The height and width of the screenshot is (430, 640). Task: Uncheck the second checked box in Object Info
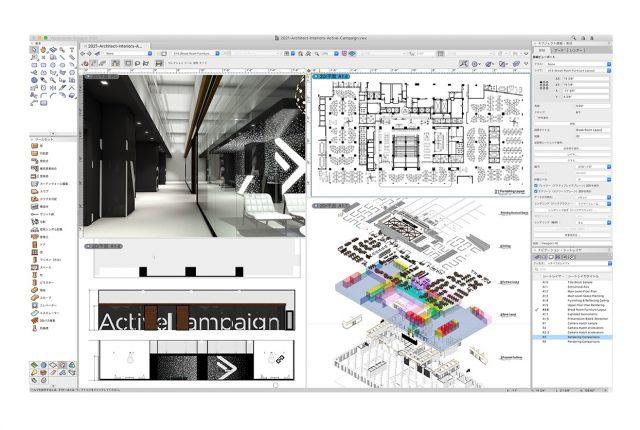pyautogui.click(x=537, y=190)
